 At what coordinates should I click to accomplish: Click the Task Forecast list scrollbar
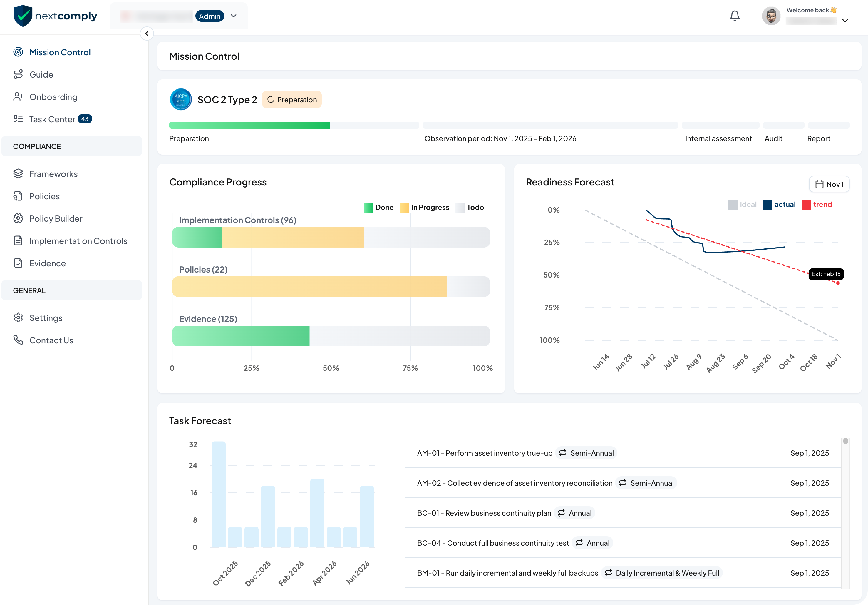point(845,442)
